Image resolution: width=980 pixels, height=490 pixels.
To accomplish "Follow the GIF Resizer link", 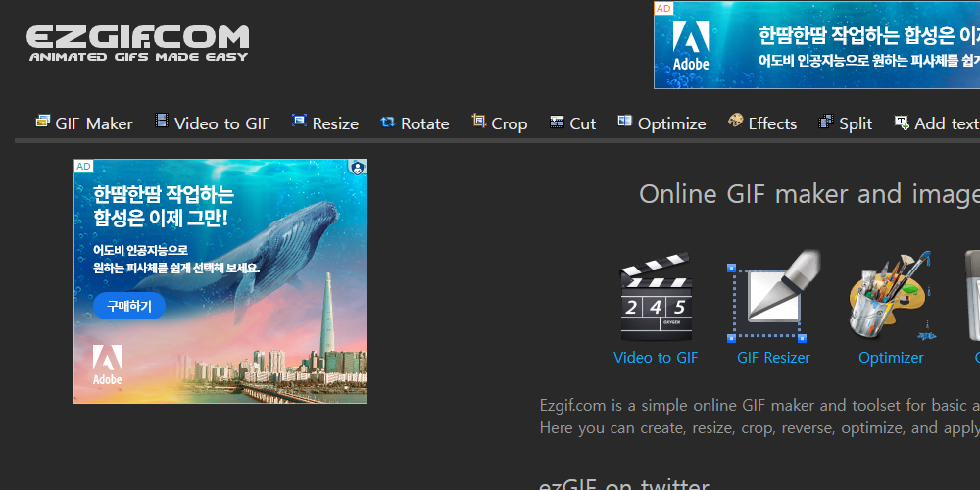I will tap(773, 358).
